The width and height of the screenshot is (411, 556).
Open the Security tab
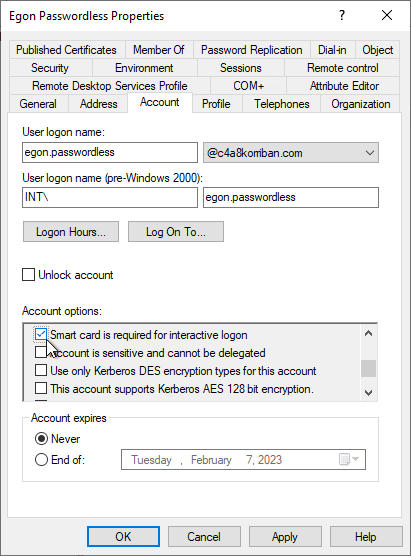coord(50,68)
